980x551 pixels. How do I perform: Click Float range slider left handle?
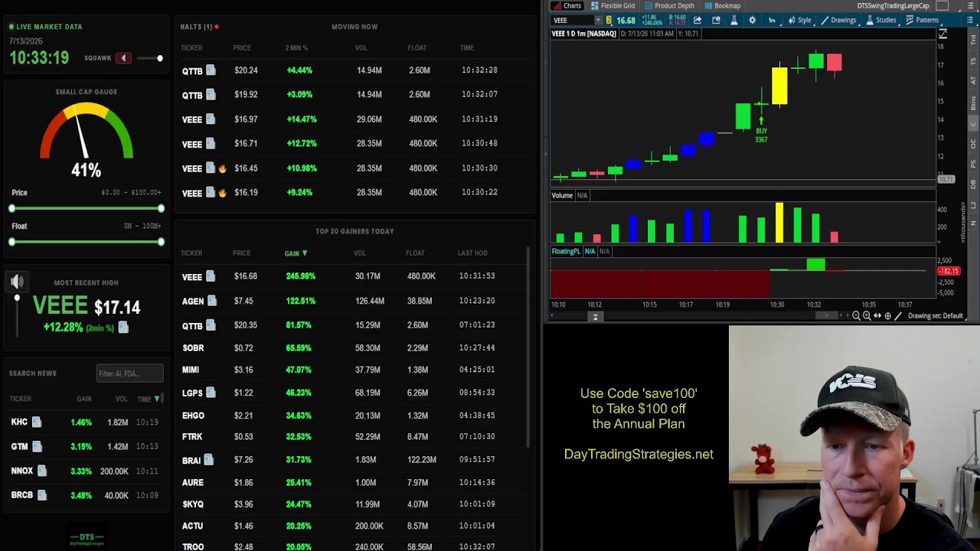point(12,242)
